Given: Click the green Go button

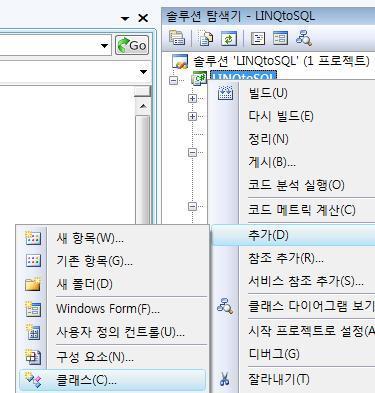Looking at the screenshot, I should pyautogui.click(x=132, y=45).
